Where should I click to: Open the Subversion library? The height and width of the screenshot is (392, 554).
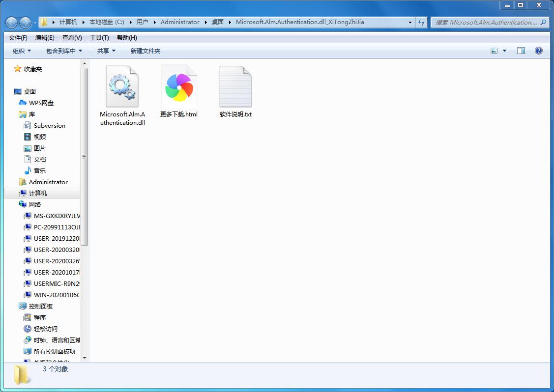point(50,126)
